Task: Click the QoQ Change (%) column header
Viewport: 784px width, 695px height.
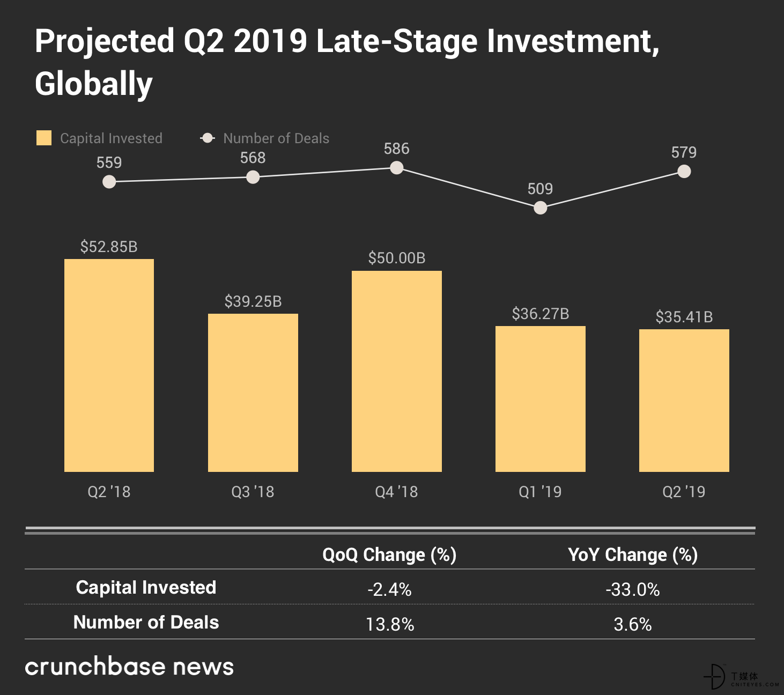Action: tap(389, 554)
